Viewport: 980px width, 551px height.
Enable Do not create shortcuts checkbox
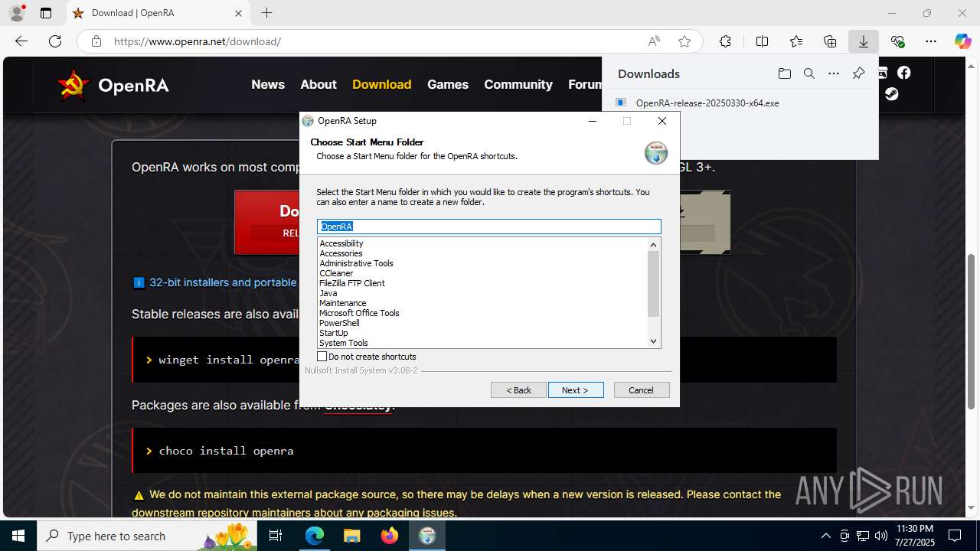(x=322, y=357)
